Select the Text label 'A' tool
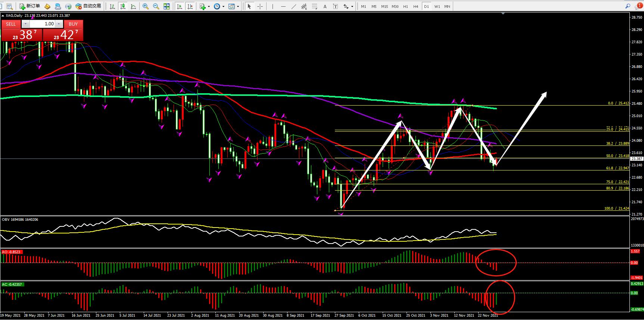The height and width of the screenshot is (320, 644). click(x=325, y=6)
